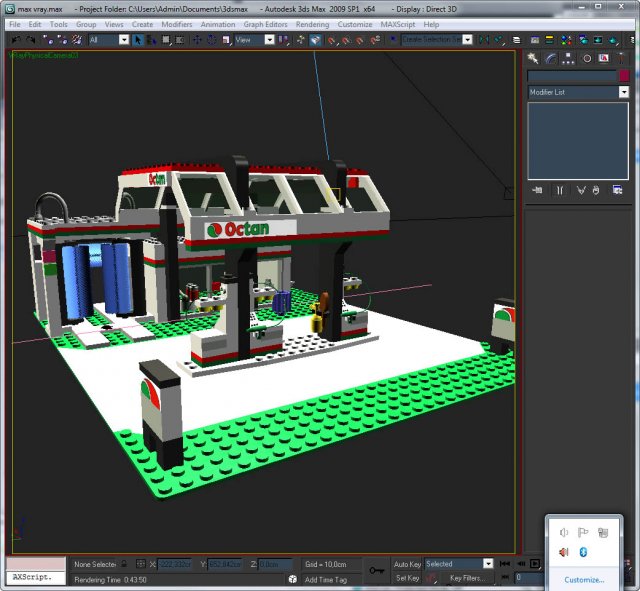Screen dimensions: 640x591
Task: Toggle the Percent Snap magnet
Action: tap(360, 40)
